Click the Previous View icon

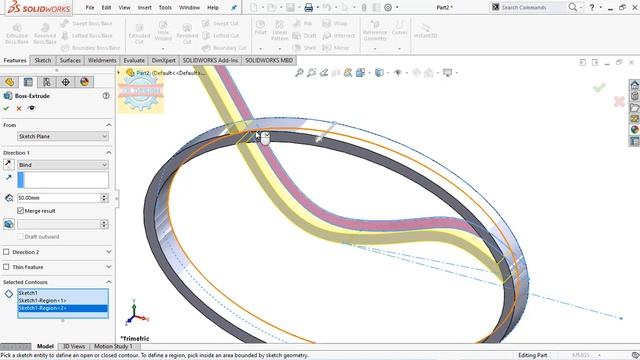(324, 73)
